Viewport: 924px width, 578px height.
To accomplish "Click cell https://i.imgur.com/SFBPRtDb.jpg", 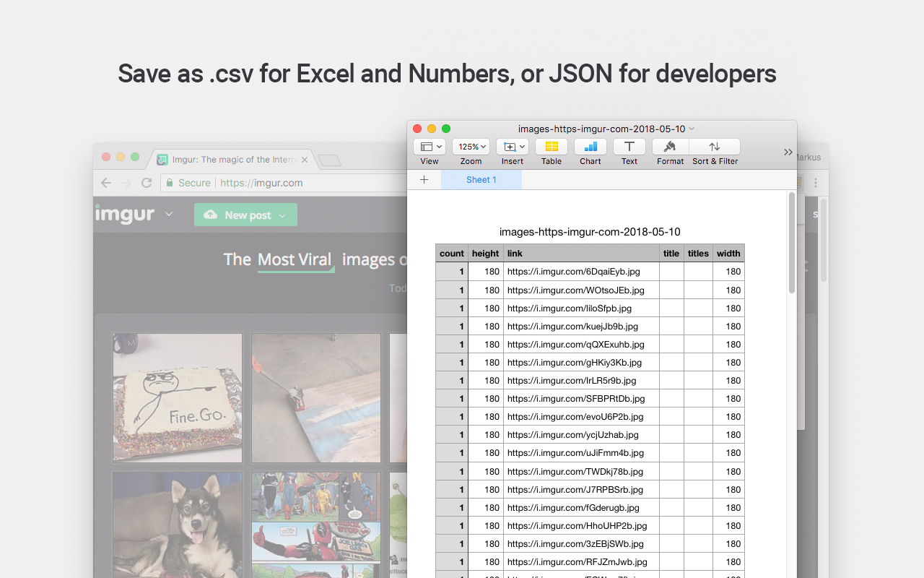I will click(x=581, y=398).
